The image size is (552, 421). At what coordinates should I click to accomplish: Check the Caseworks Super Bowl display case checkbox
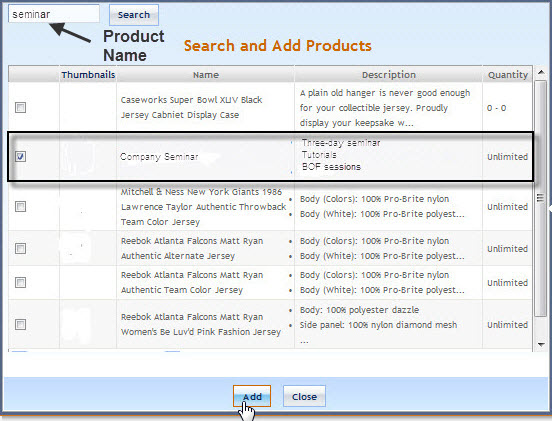tap(20, 107)
